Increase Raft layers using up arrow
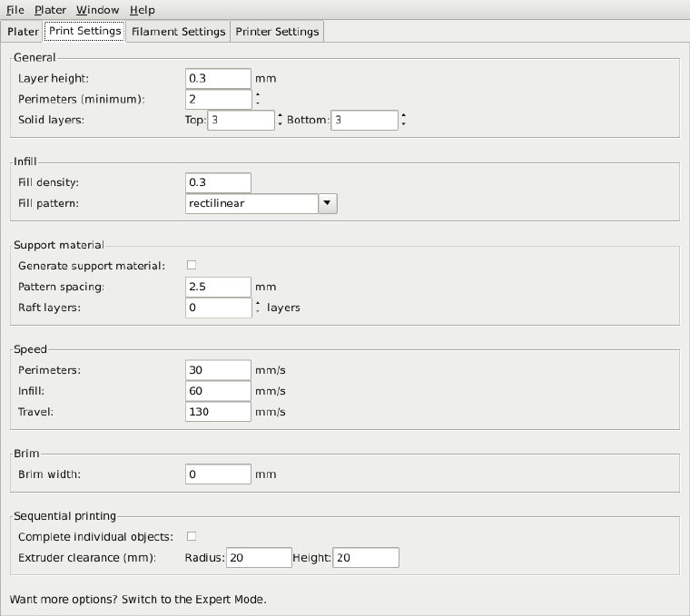Screen dimensions: 690x616 [x=258, y=303]
